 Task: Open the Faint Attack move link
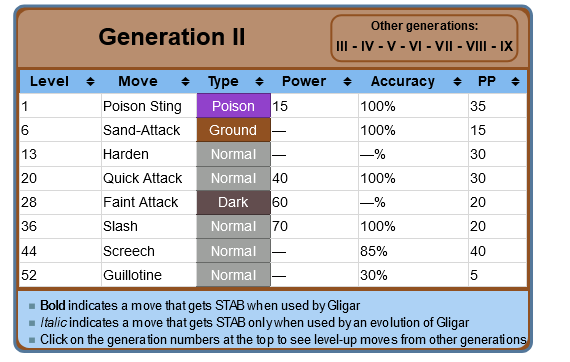tap(141, 202)
